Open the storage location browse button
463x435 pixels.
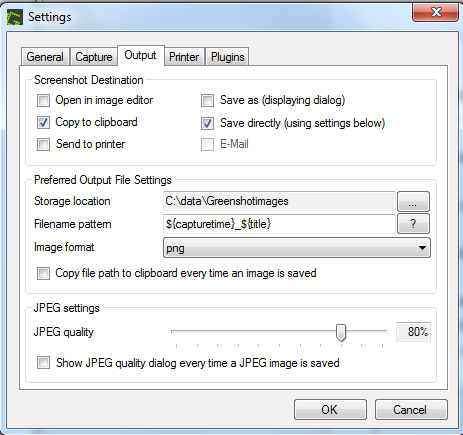pos(413,201)
